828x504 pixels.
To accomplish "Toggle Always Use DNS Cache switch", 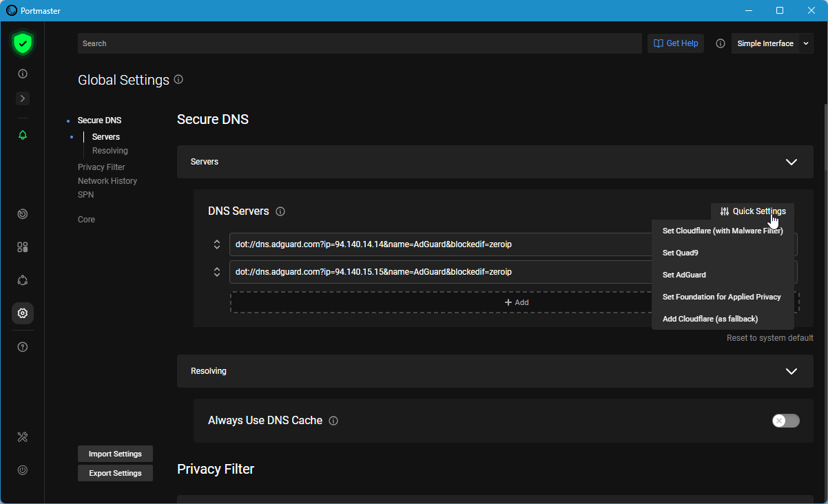I will pyautogui.click(x=786, y=421).
